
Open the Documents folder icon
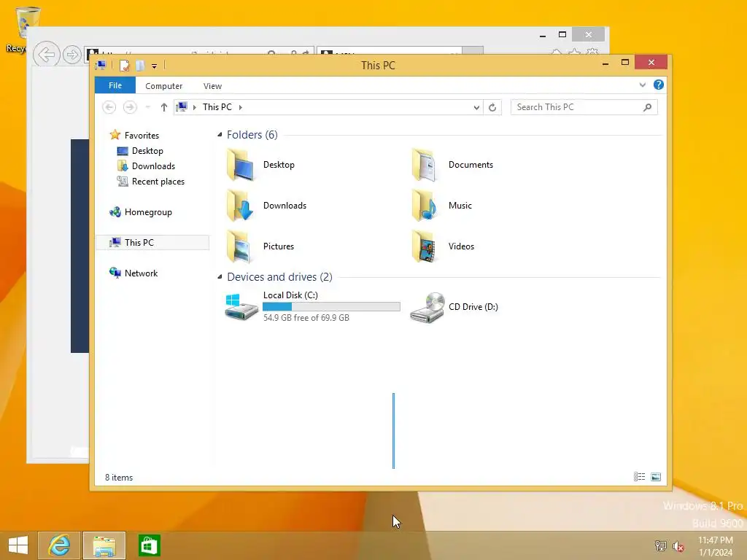tap(425, 165)
